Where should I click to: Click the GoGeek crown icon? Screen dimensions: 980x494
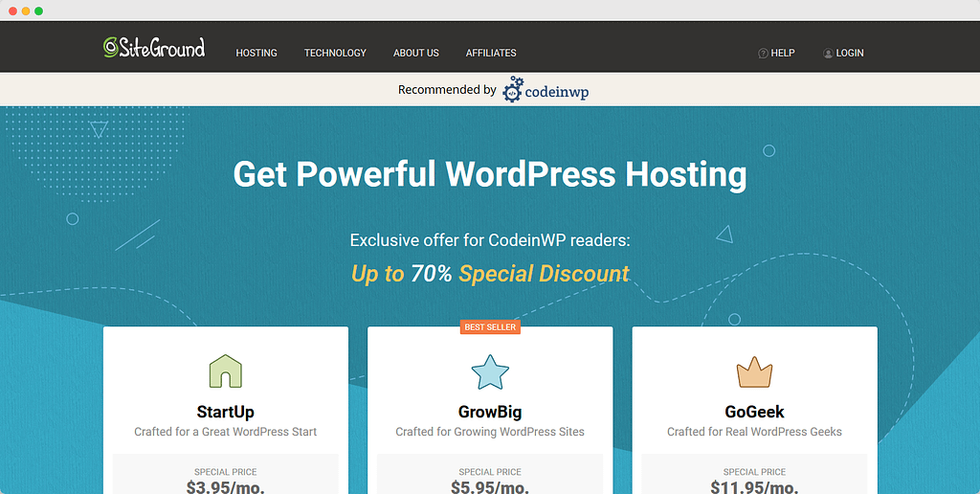click(x=754, y=372)
